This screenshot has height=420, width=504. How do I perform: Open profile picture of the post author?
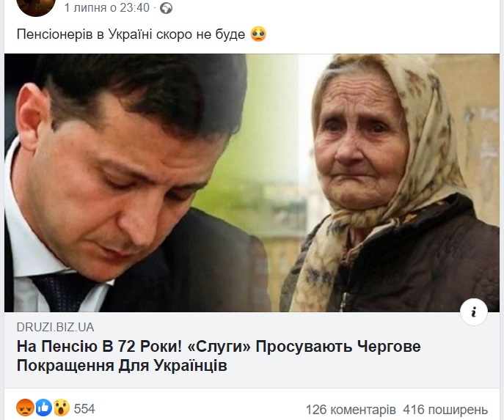point(36,7)
